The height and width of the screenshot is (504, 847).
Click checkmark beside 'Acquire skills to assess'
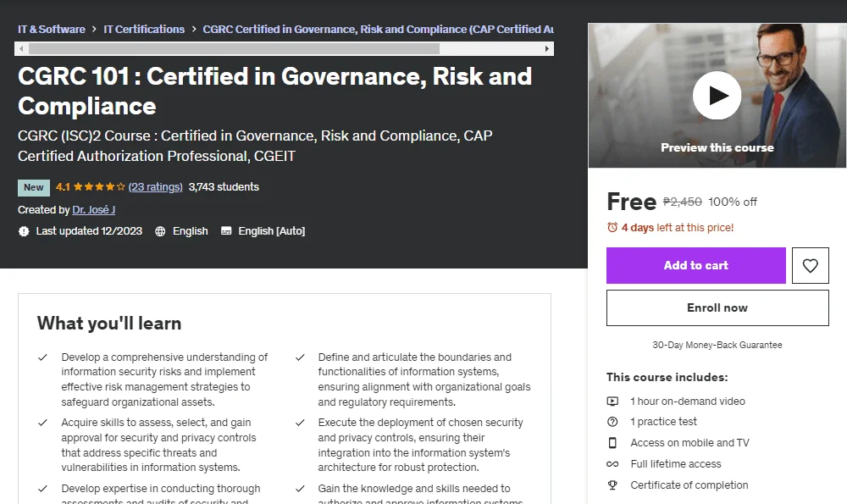pyautogui.click(x=42, y=423)
